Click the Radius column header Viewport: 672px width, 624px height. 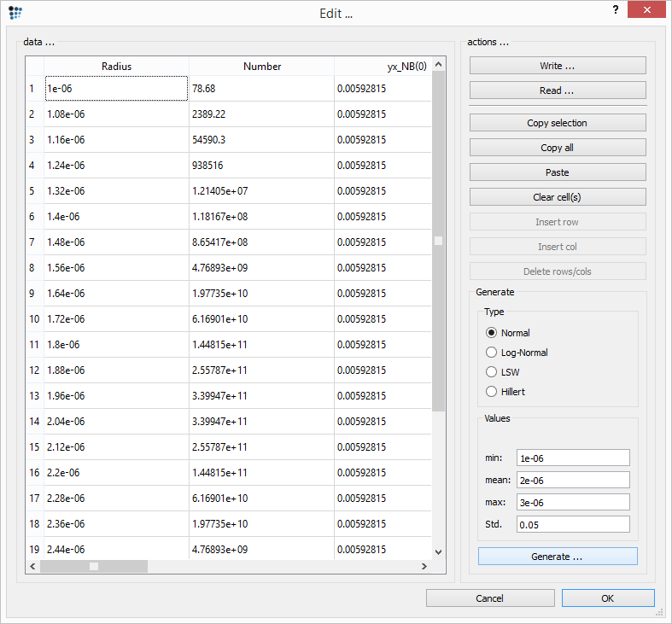pyautogui.click(x=116, y=67)
